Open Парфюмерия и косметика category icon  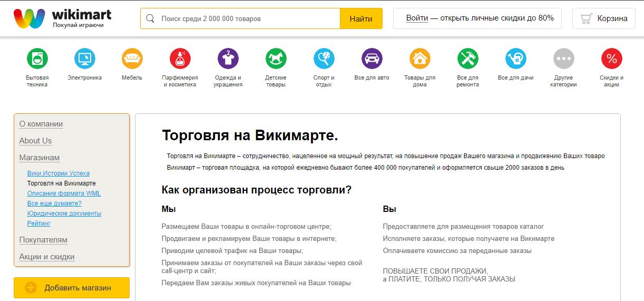(x=180, y=58)
